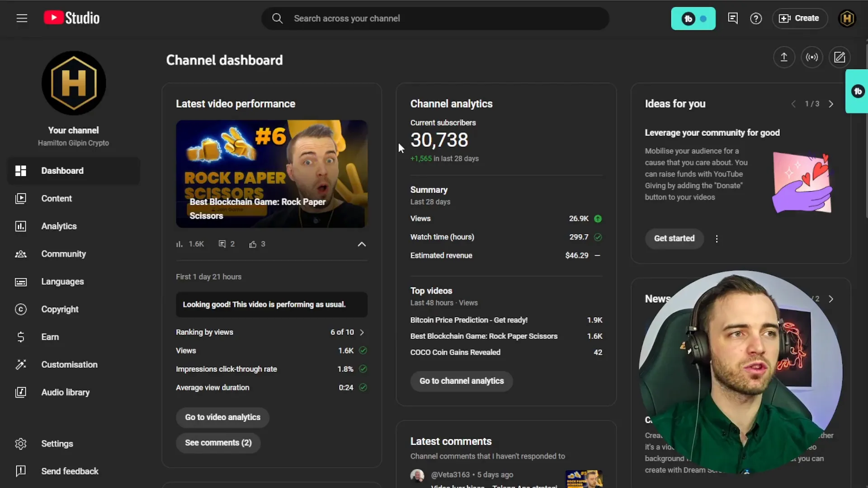Click the 30,738 current subscribers count
Image resolution: width=868 pixels, height=488 pixels.
tap(439, 141)
